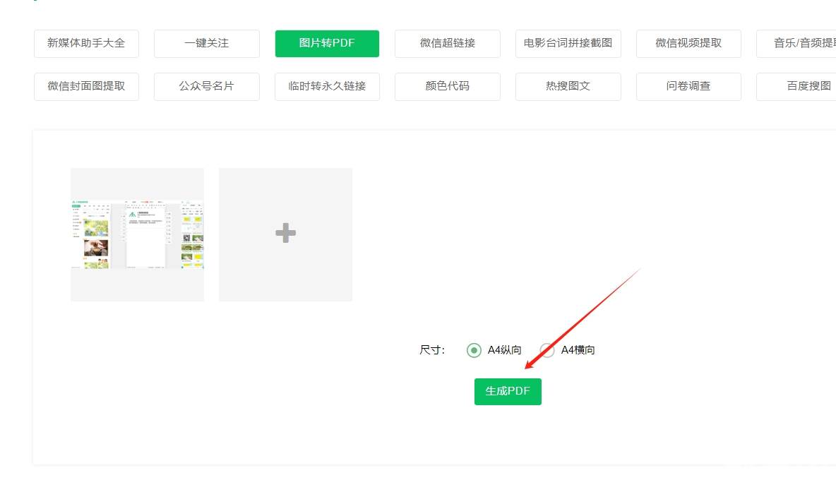Select A4横向 landscape radio option

pos(547,350)
